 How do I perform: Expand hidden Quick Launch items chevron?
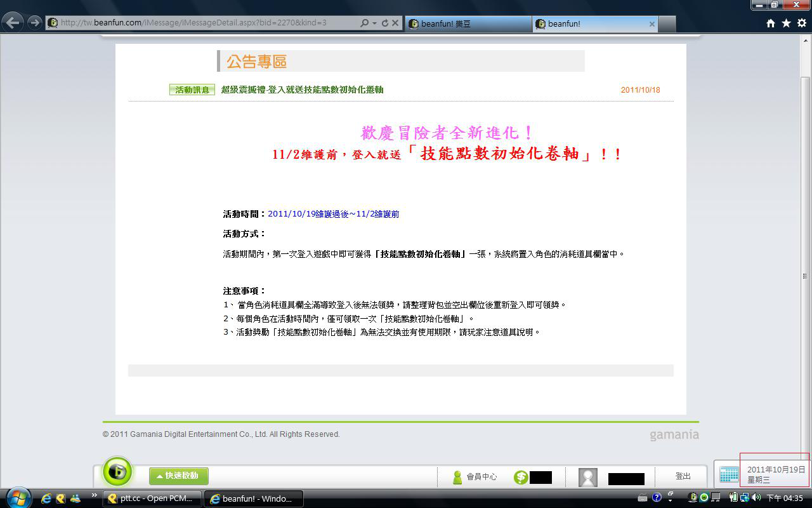tap(95, 495)
